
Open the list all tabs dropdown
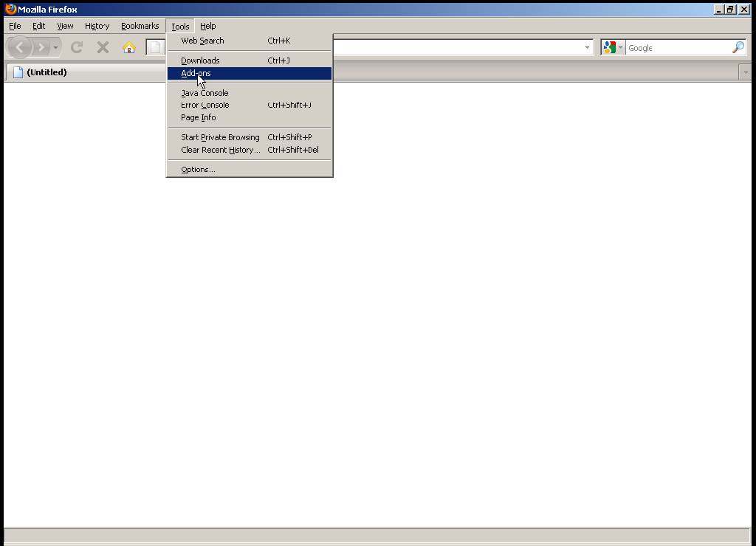[746, 72]
